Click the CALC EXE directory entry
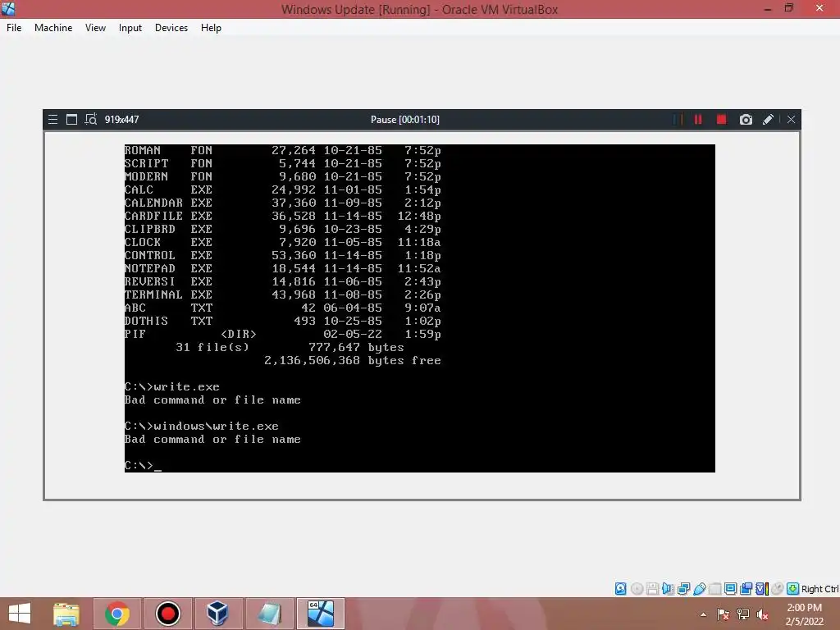This screenshot has width=840, height=630. tap(282, 189)
